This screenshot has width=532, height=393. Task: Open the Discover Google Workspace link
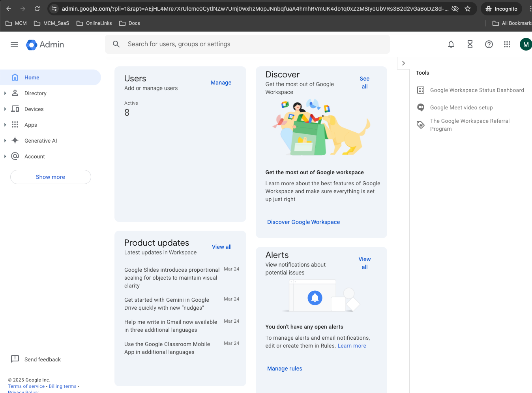click(303, 222)
